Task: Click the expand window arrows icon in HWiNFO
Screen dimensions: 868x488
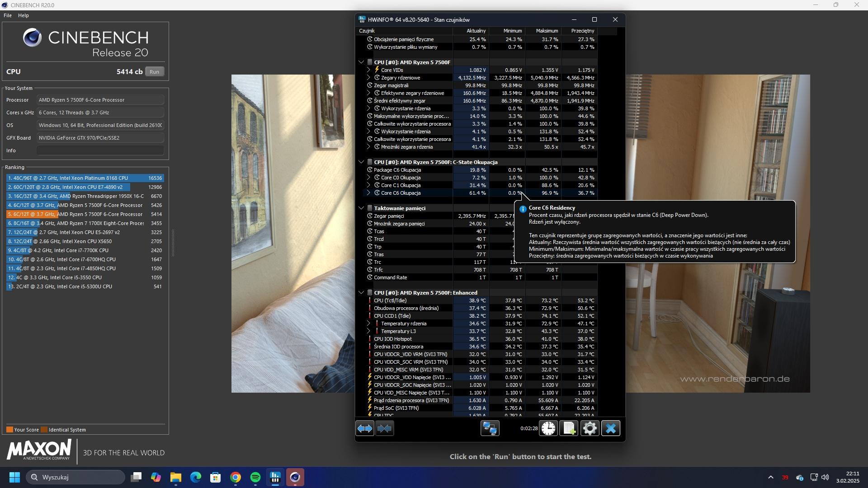Action: pos(365,428)
